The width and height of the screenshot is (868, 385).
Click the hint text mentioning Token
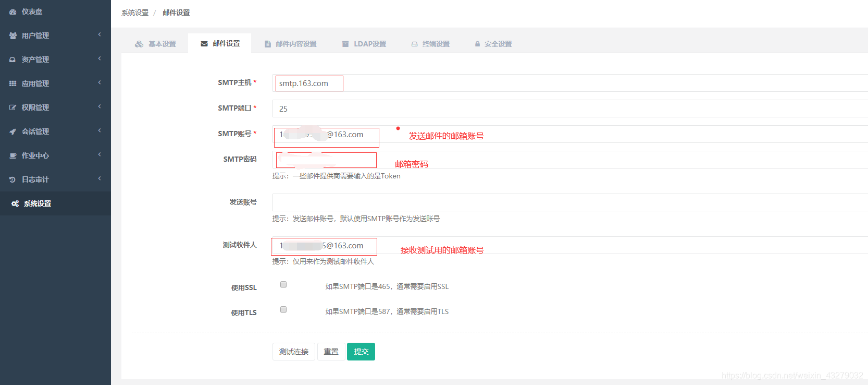337,176
